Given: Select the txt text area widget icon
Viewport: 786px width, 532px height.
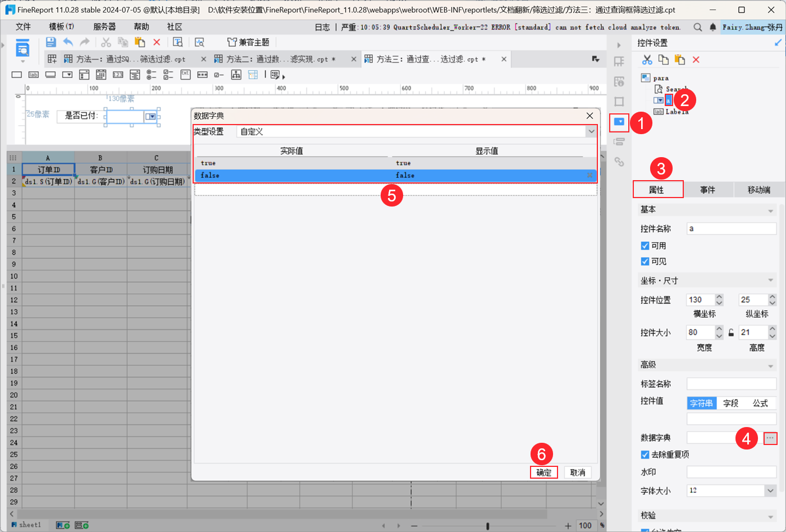Looking at the screenshot, I should click(185, 75).
